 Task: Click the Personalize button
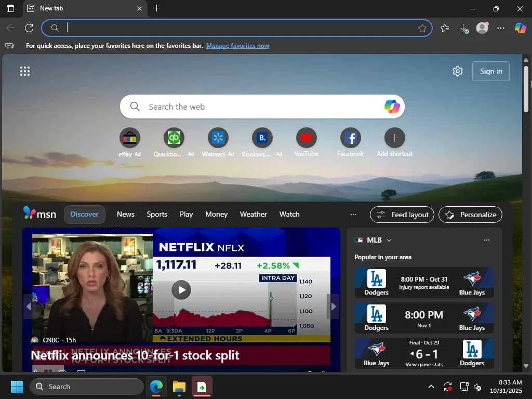pos(470,215)
